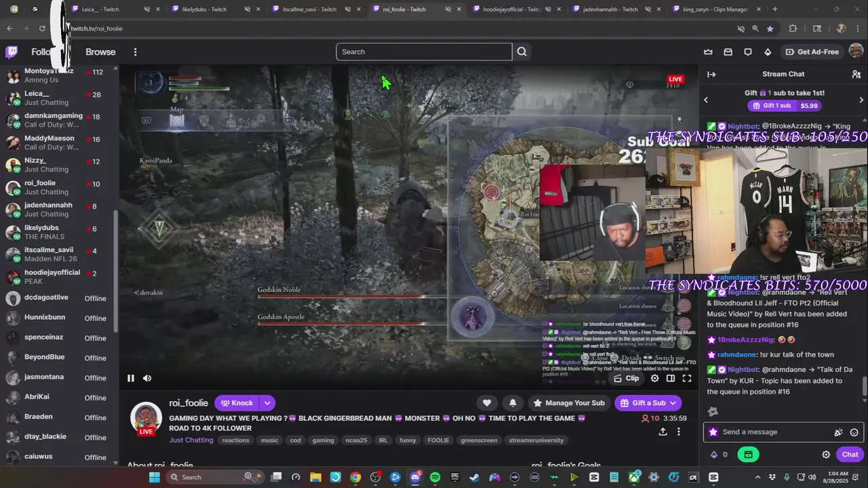Open Prime Loot crown icon
The image size is (868, 488).
pyautogui.click(x=708, y=52)
